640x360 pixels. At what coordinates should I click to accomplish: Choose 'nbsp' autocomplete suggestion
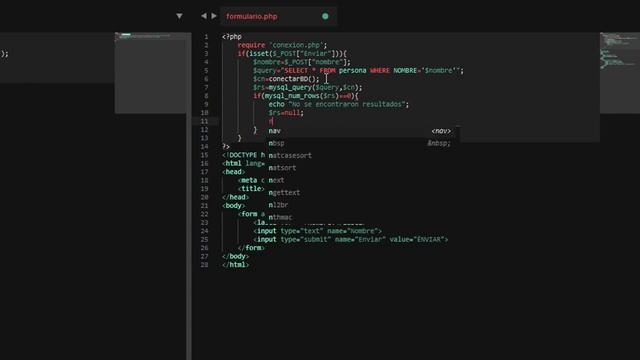pos(362,143)
